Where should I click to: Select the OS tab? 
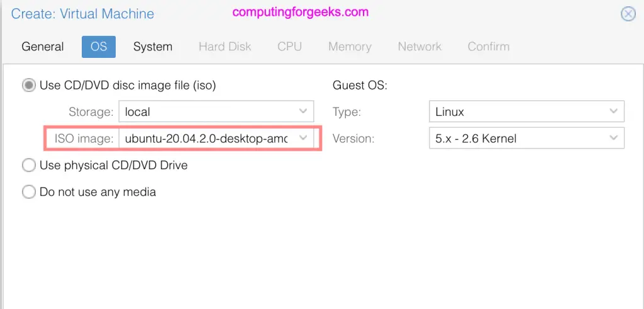pyautogui.click(x=99, y=47)
